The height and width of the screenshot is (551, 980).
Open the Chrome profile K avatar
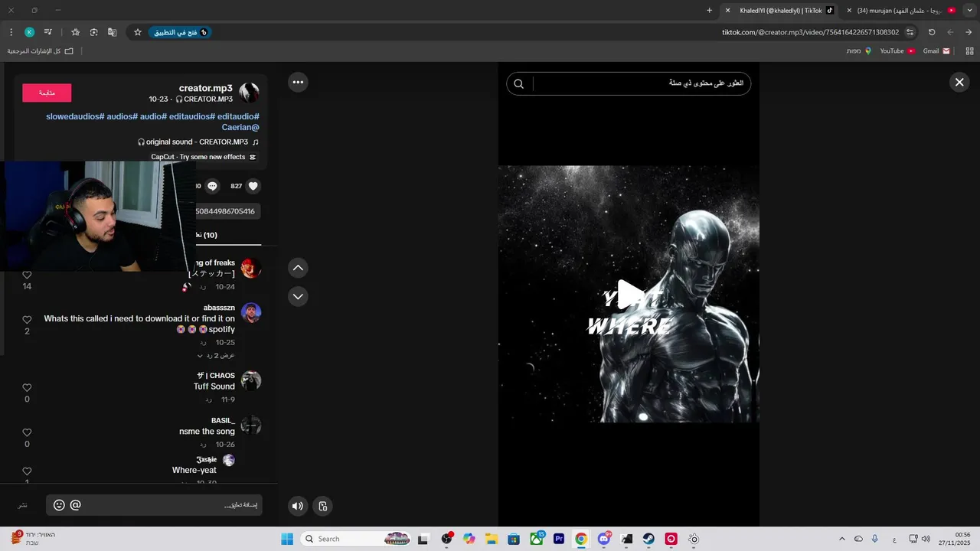[x=29, y=32]
